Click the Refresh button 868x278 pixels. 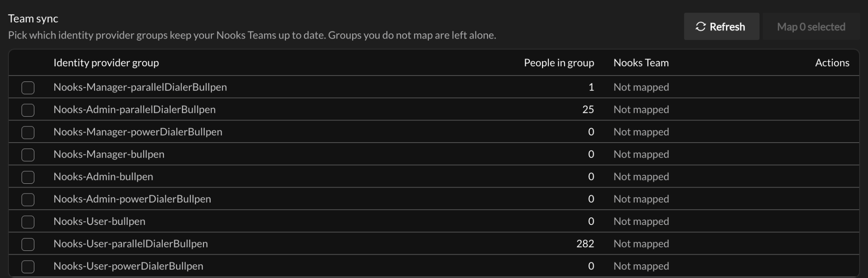point(721,26)
